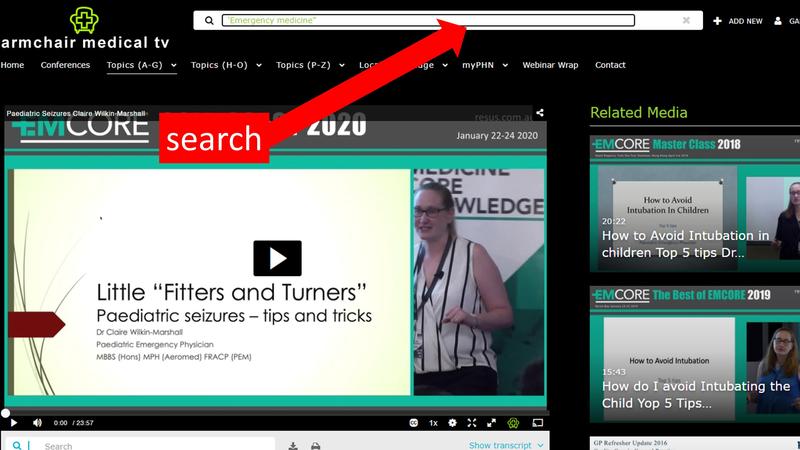
Task: Expand Topics (H-O) dropdown arrow
Action: click(259, 65)
